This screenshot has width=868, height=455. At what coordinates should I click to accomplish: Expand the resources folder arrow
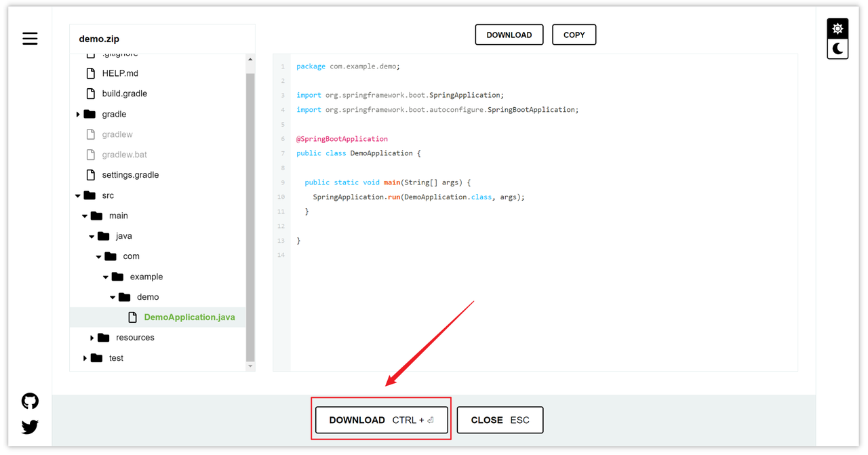[92, 338]
